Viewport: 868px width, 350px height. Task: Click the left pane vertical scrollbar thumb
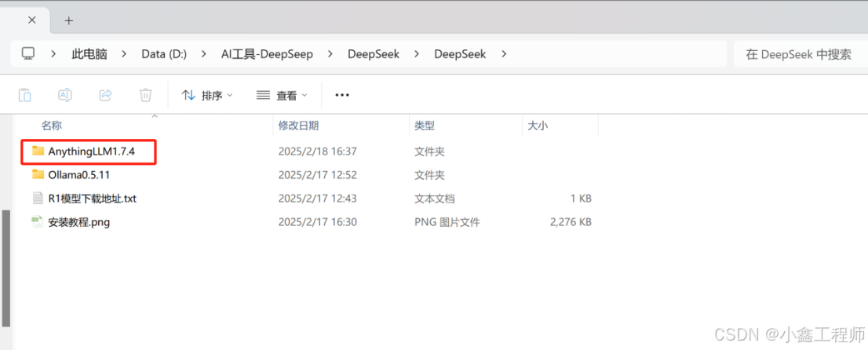click(6, 268)
